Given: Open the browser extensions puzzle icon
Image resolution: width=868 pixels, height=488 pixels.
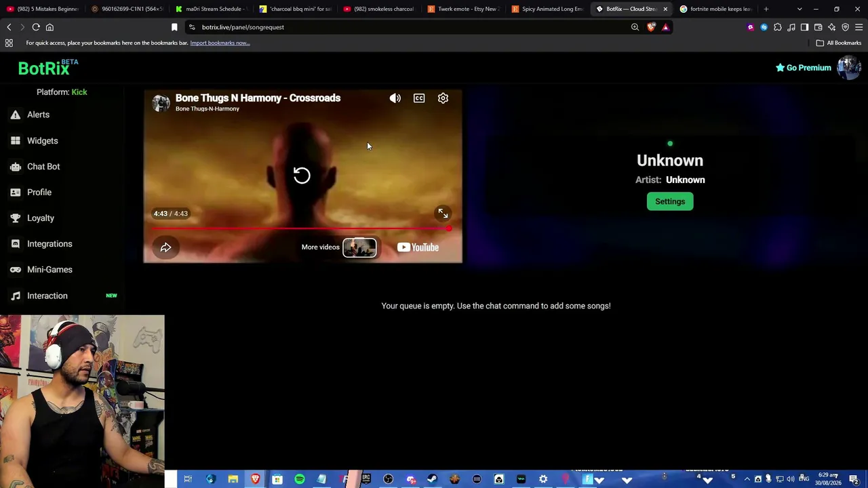Looking at the screenshot, I should tap(777, 27).
